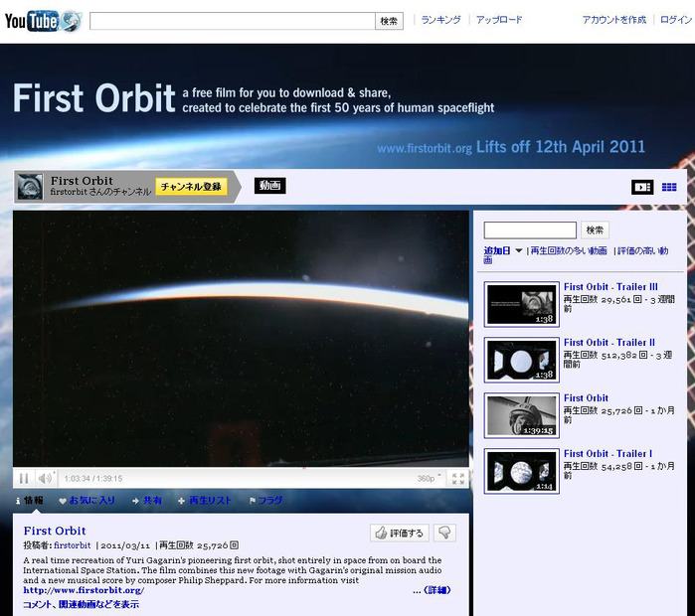Click the アカウントを作成 link
Viewport: 695px width, 616px height.
click(x=613, y=20)
